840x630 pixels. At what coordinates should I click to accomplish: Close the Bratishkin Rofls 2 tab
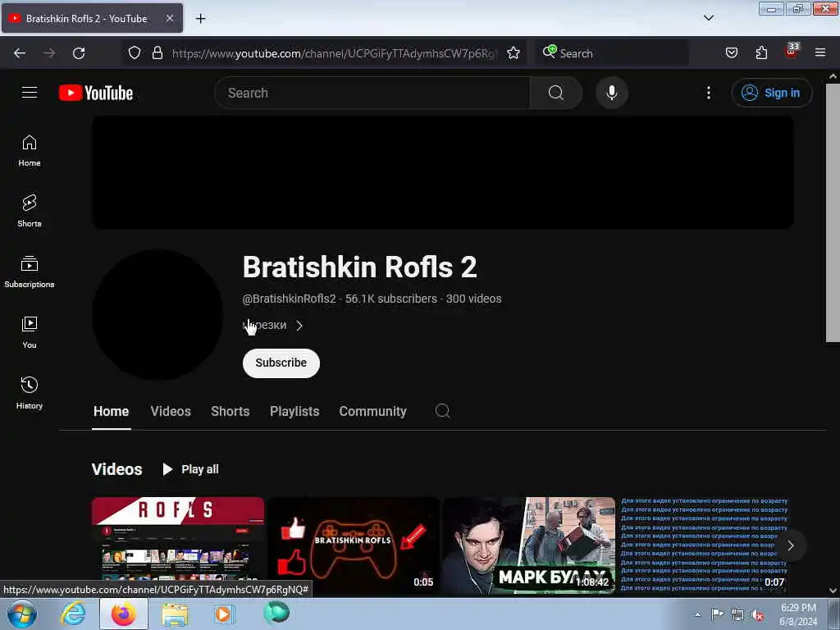tap(169, 18)
